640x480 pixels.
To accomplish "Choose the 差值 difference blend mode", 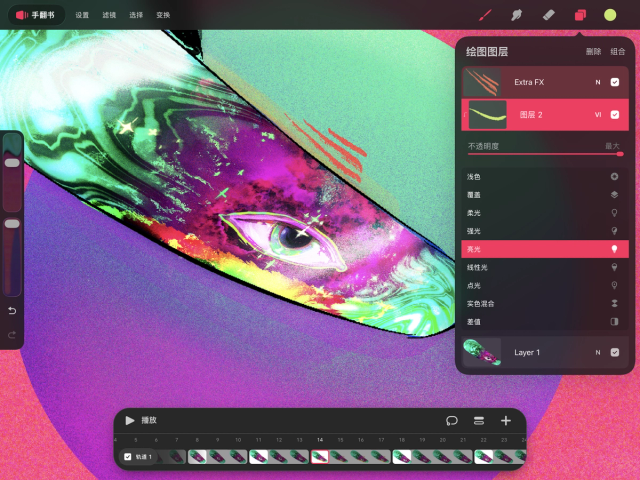I will point(545,322).
